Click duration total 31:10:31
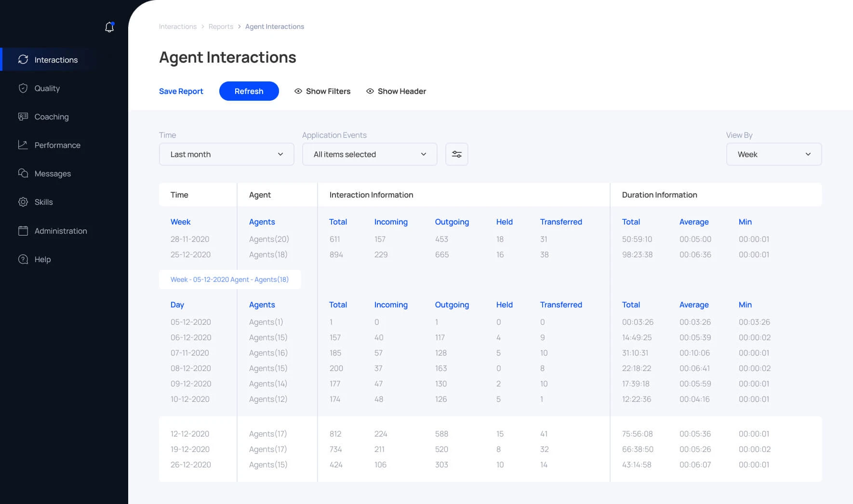This screenshot has height=504, width=853. point(635,353)
